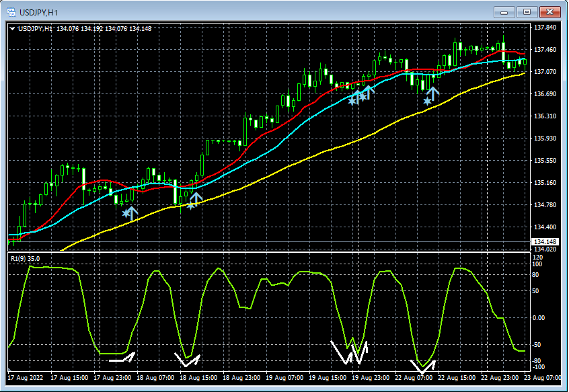Minimize the USDJPY,H1 chart window
Viewport: 569px width, 392px height.
[504, 12]
